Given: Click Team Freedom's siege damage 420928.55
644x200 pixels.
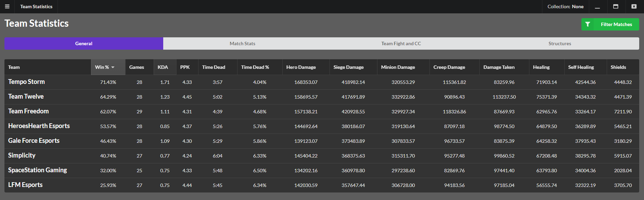Looking at the screenshot, I should click(353, 112).
